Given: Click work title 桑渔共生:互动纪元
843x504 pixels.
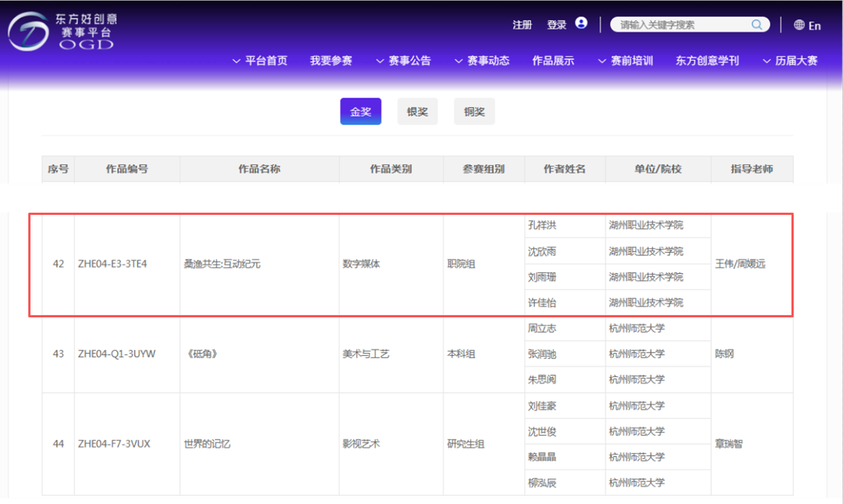Looking at the screenshot, I should pyautogui.click(x=222, y=264).
